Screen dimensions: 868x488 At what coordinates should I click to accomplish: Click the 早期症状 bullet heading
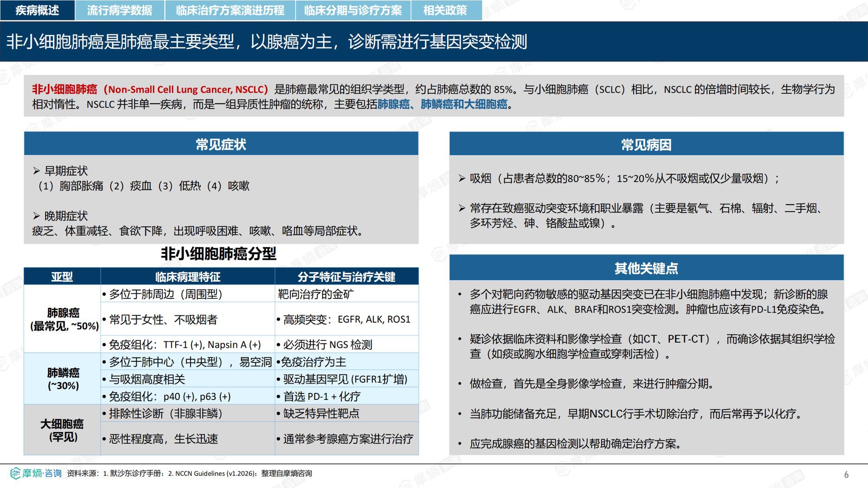pos(60,170)
